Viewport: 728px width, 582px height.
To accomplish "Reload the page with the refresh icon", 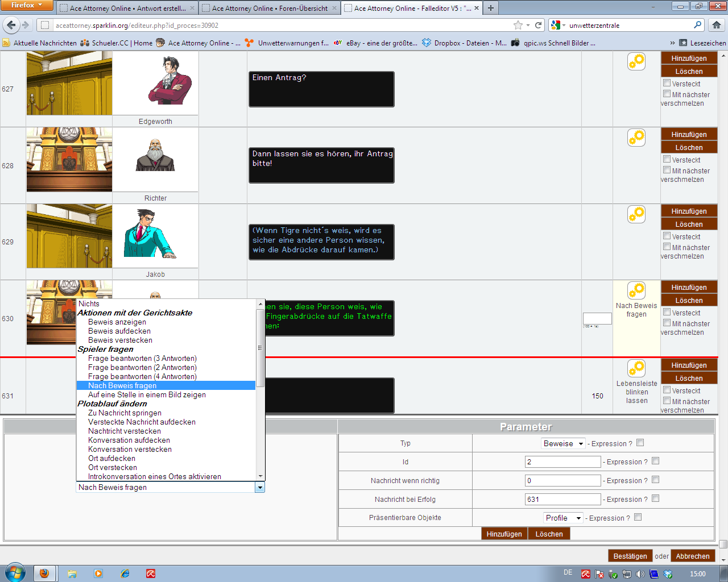I will point(538,25).
